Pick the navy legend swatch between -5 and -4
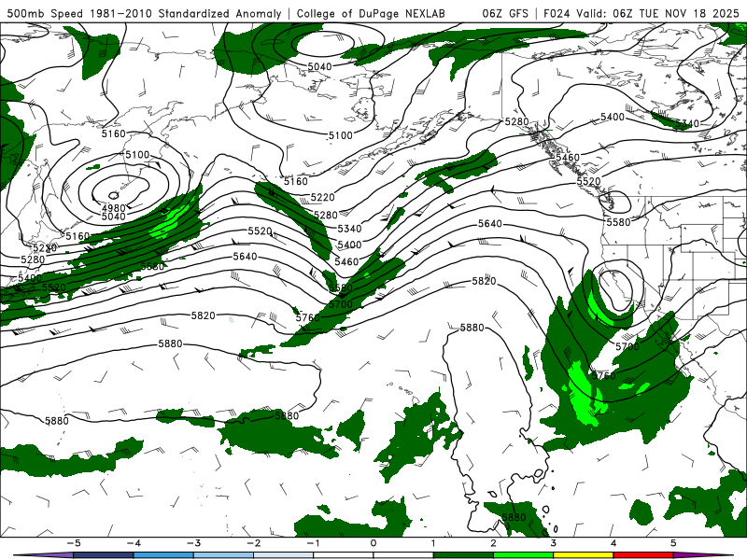The height and width of the screenshot is (560, 747). point(104,555)
